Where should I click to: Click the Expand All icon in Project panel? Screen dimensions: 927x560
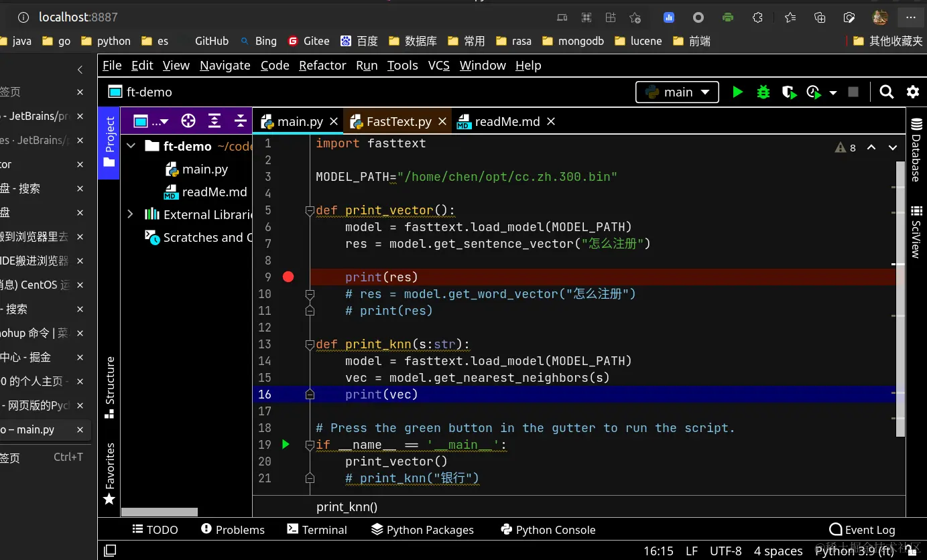point(214,121)
